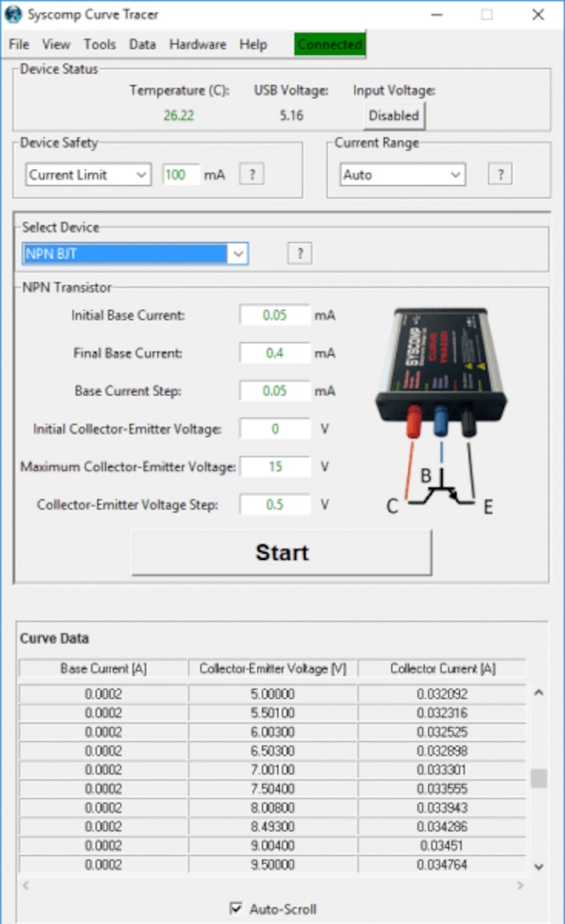Click the Curve Data vertical scrollbar thumb
Image resolution: width=565 pixels, height=924 pixels.
click(x=539, y=778)
